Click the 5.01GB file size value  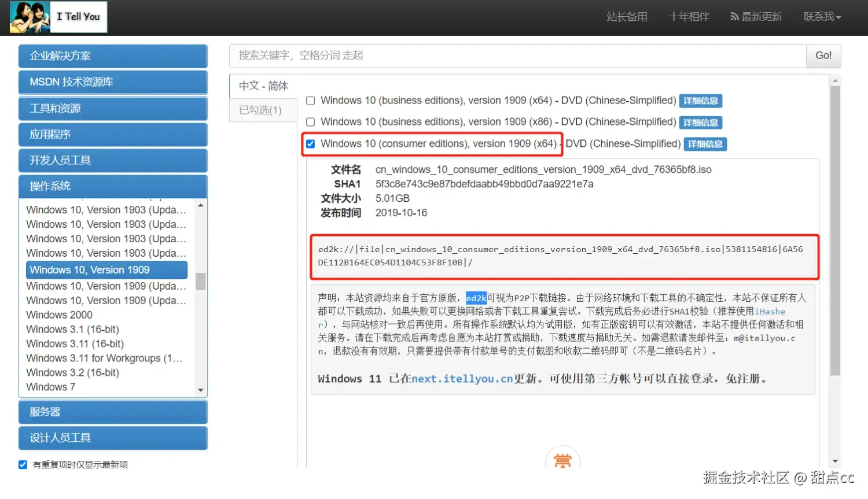point(392,198)
